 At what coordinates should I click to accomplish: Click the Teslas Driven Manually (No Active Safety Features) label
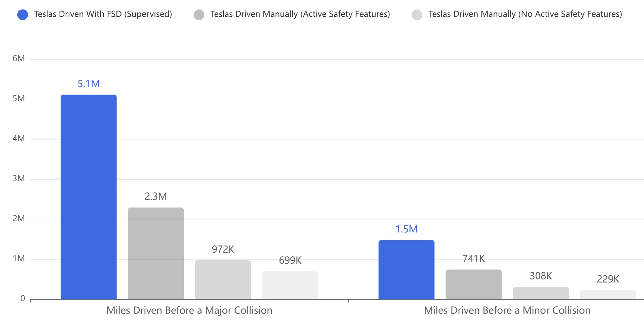(x=525, y=14)
